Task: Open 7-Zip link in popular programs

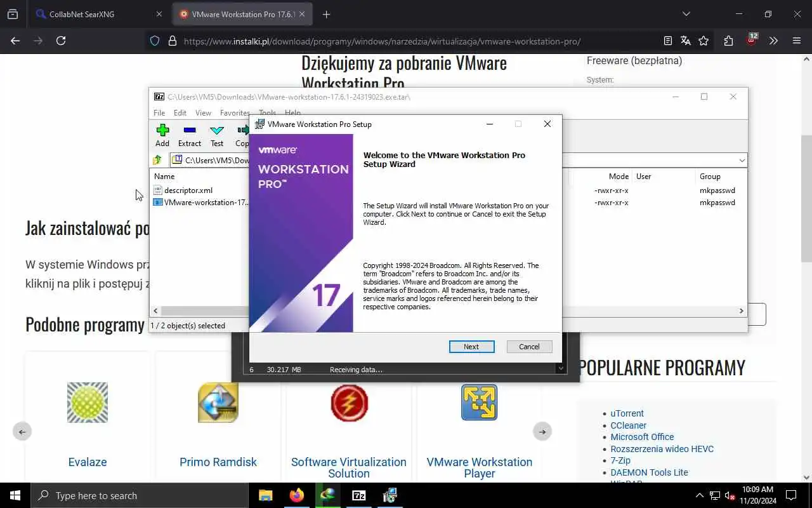Action: (x=620, y=460)
